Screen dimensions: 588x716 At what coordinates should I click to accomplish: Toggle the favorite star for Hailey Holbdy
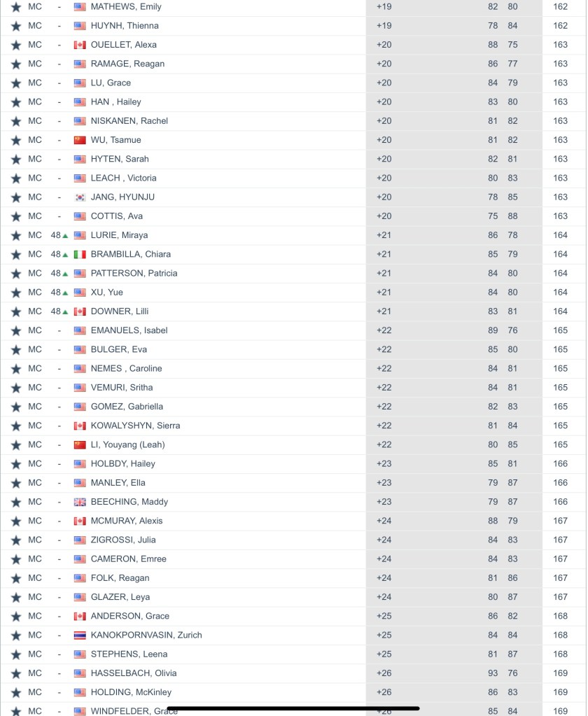click(16, 464)
